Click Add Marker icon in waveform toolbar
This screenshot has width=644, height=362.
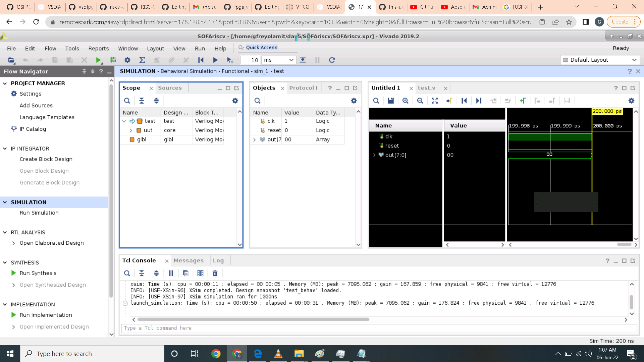[523, 101]
